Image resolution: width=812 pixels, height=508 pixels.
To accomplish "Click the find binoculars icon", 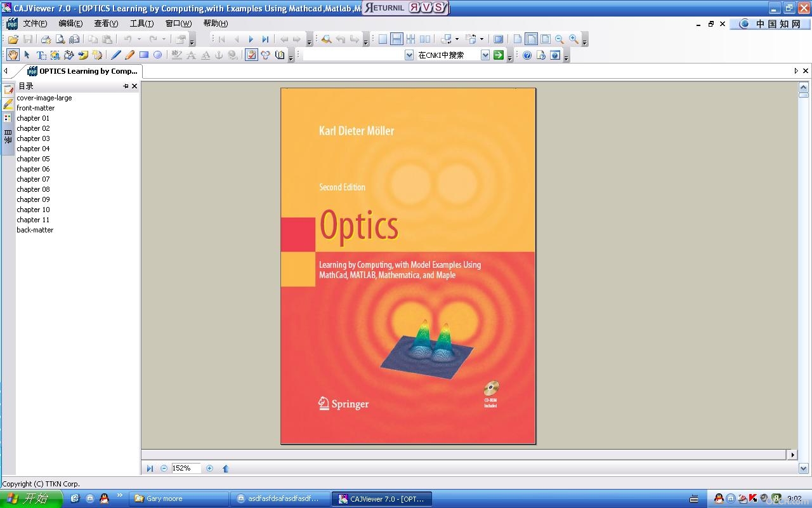I will 326,39.
